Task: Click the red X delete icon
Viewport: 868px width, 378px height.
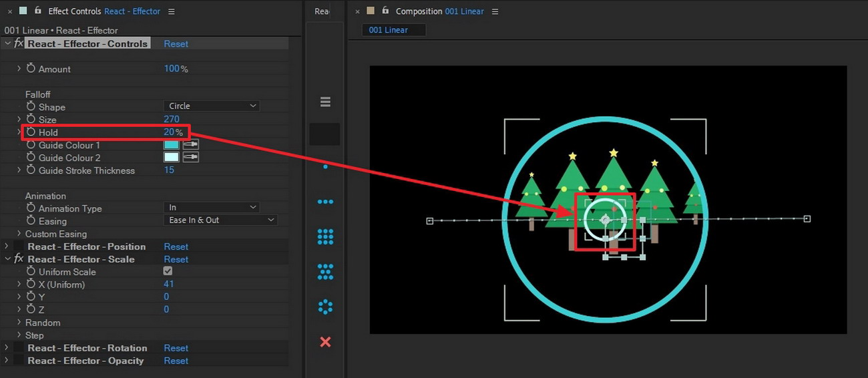Action: tap(325, 342)
